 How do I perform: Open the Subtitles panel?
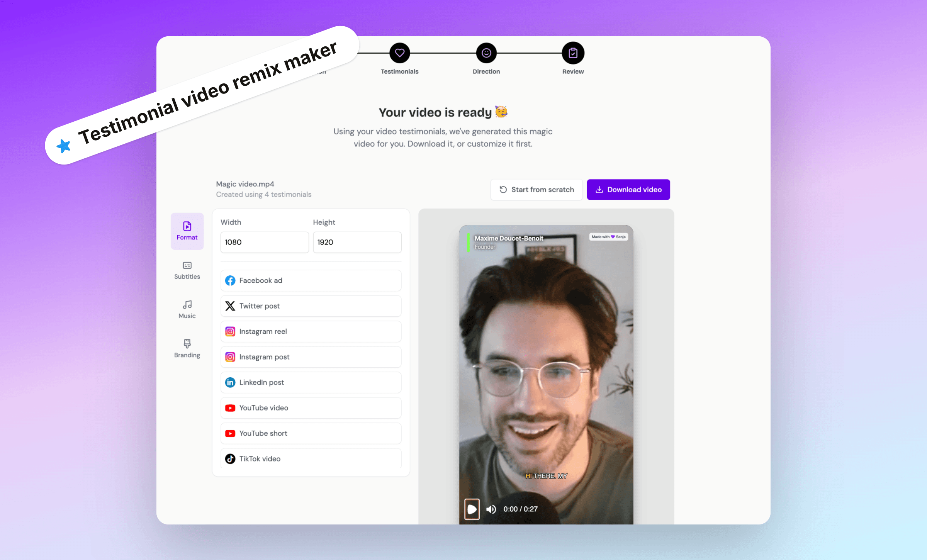pyautogui.click(x=187, y=270)
